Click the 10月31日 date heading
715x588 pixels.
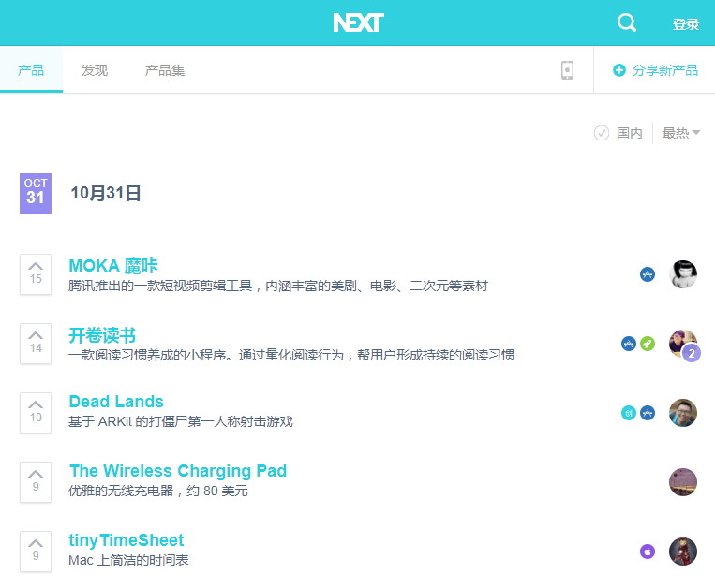pyautogui.click(x=105, y=193)
